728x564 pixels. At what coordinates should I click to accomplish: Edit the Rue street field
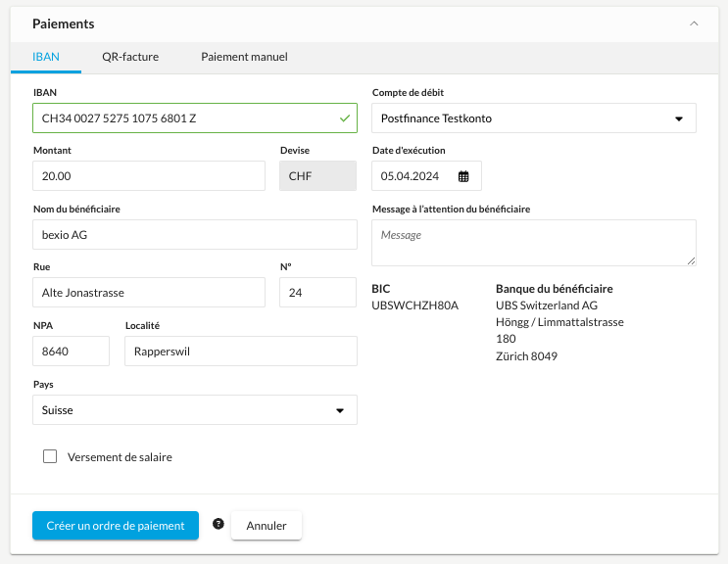(x=149, y=293)
